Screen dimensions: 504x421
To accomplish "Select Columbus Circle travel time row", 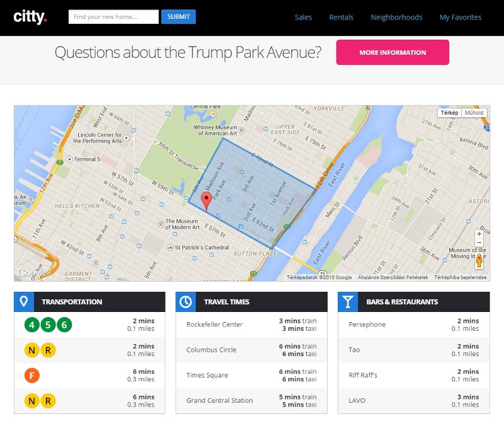I will click(x=251, y=350).
